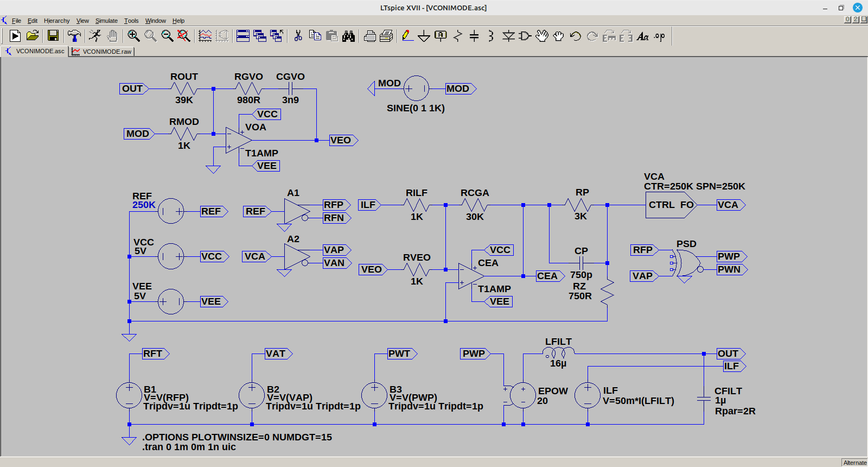Click the SINE(0 1 1K) source text

416,108
